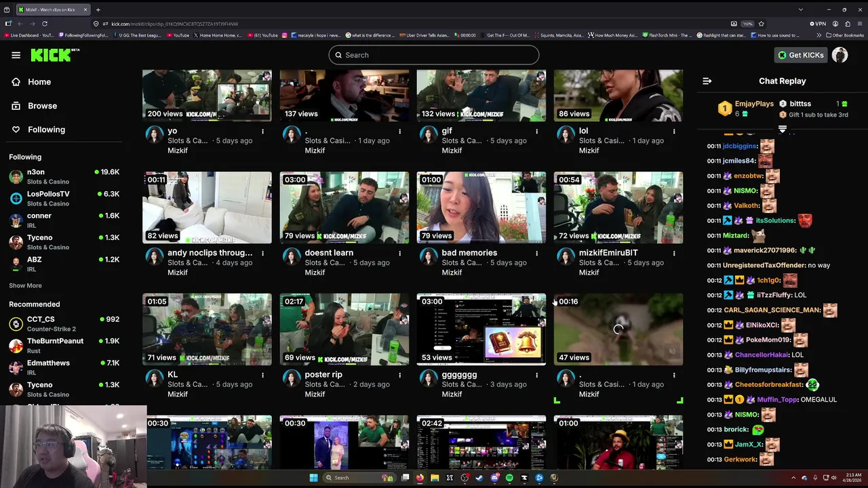Click bitttss in gift leaderboard
Viewport: 868px width, 488px height.
click(800, 104)
